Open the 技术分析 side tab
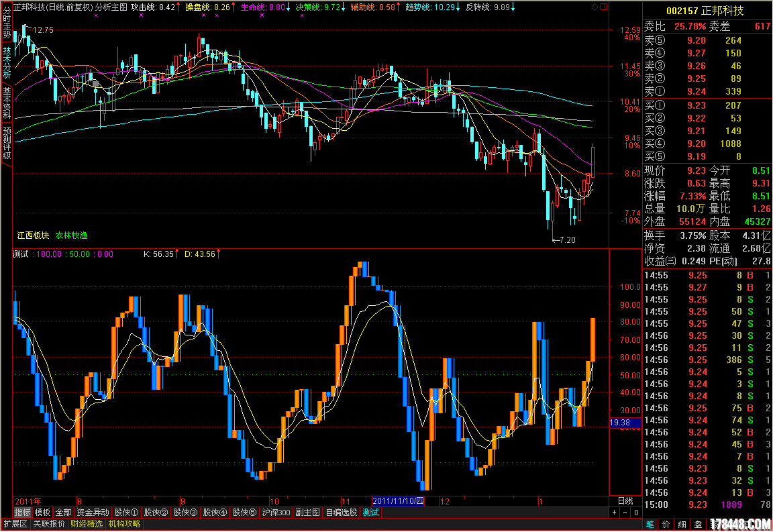The height and width of the screenshot is (532, 773). (7, 62)
